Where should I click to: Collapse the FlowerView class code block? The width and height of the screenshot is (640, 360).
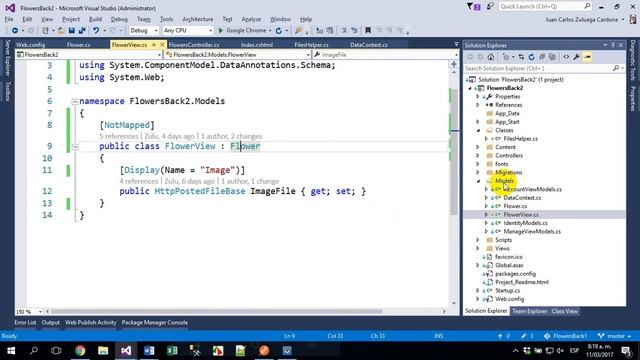(75, 147)
